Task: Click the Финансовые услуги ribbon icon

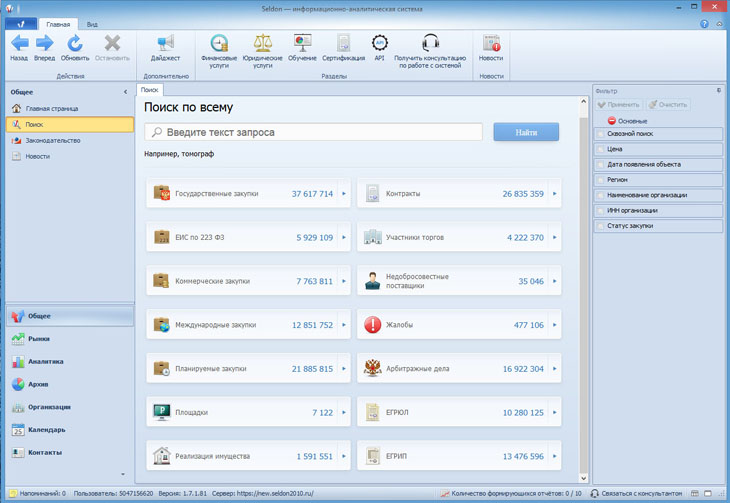Action: pos(219,44)
